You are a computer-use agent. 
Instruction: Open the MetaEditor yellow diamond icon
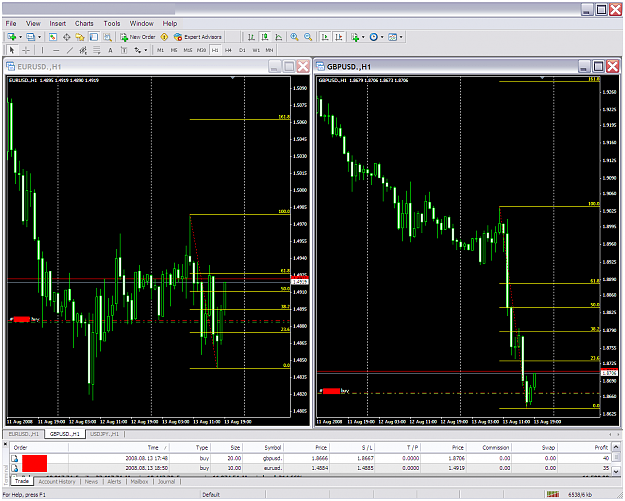(x=164, y=37)
